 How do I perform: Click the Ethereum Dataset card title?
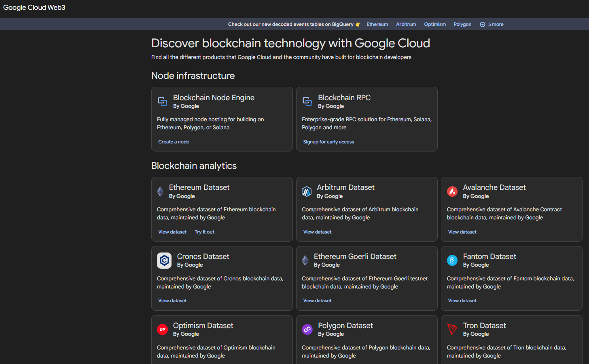coord(199,187)
